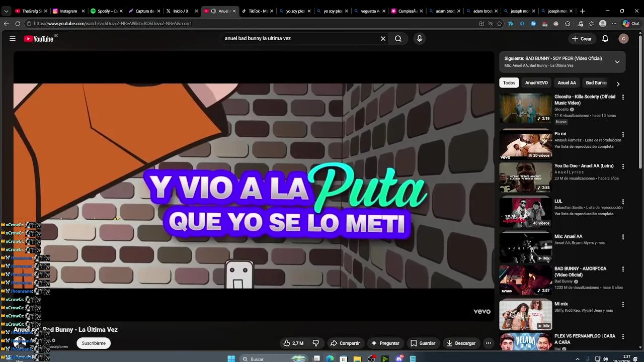Click the search magnifier button
This screenshot has height=362, width=644.
tap(398, 39)
